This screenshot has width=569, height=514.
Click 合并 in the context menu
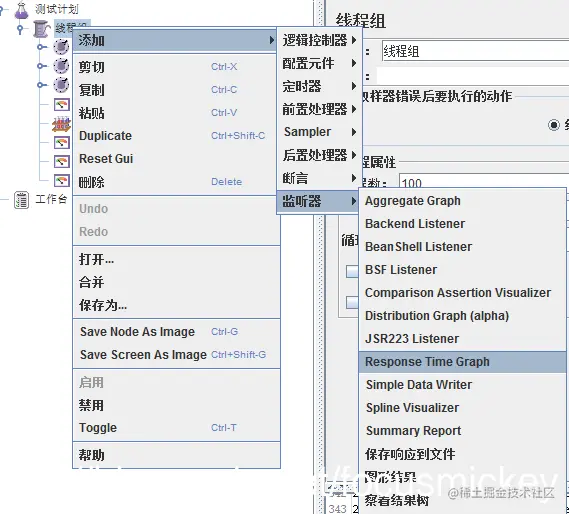point(177,282)
